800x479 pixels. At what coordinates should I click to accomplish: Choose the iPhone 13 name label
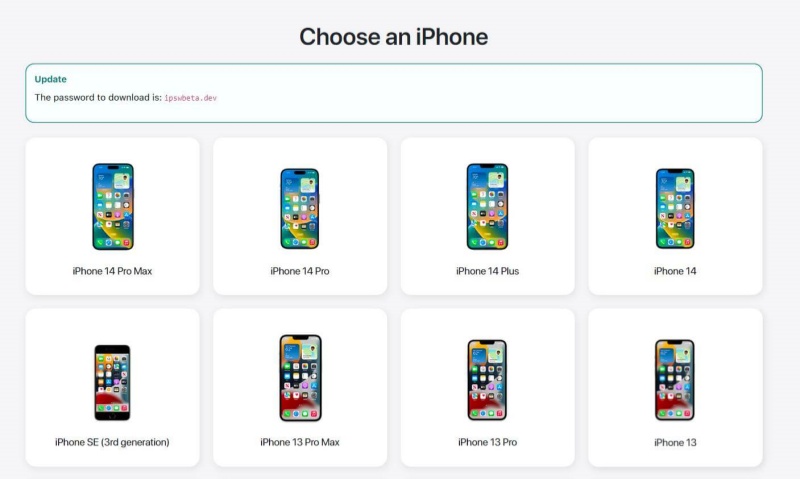[x=675, y=442]
